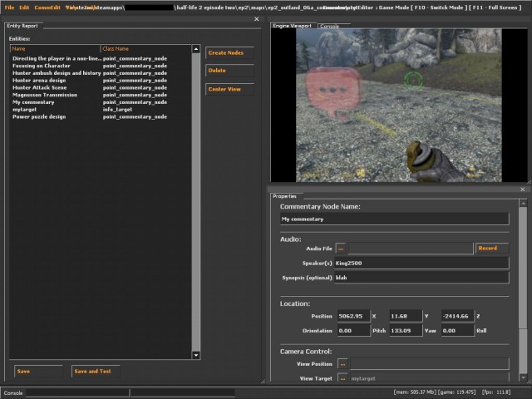
Task: Click the Center View button
Action: (229, 89)
